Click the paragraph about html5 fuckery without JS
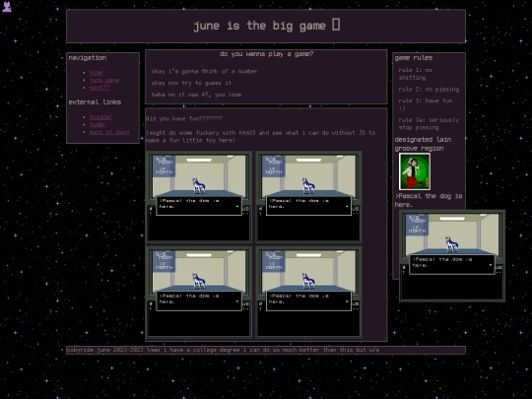Viewport: 532px width, 399px height. pyautogui.click(x=260, y=136)
